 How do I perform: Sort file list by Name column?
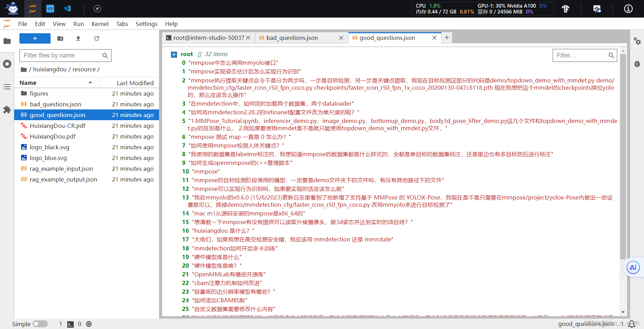[x=57, y=83]
